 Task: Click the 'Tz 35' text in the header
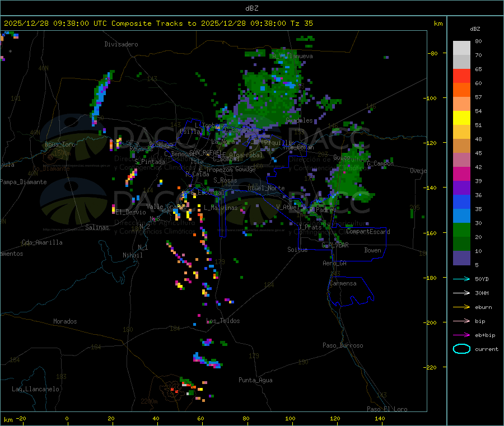click(x=301, y=24)
